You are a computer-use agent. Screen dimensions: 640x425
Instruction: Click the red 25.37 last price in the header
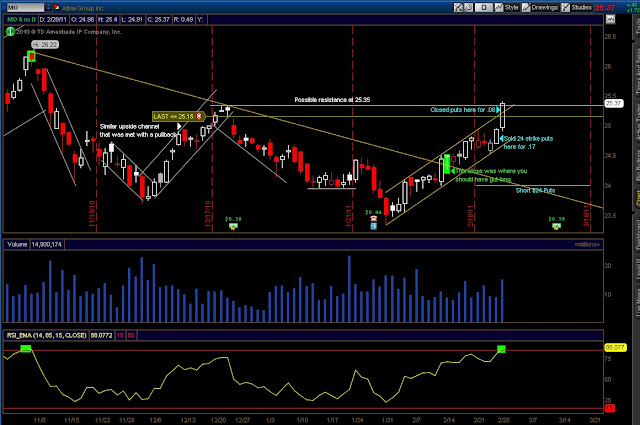604,8
